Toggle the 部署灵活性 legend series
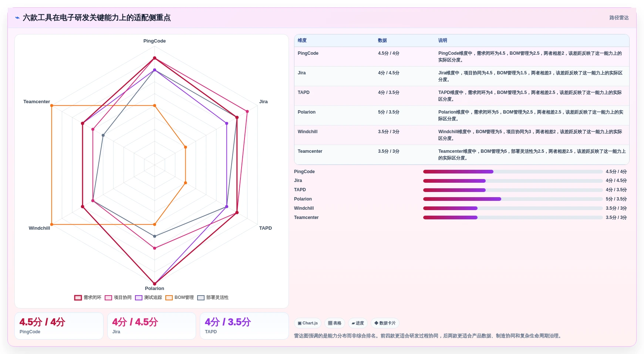Viewport: 644px width, 354px height. (x=213, y=297)
